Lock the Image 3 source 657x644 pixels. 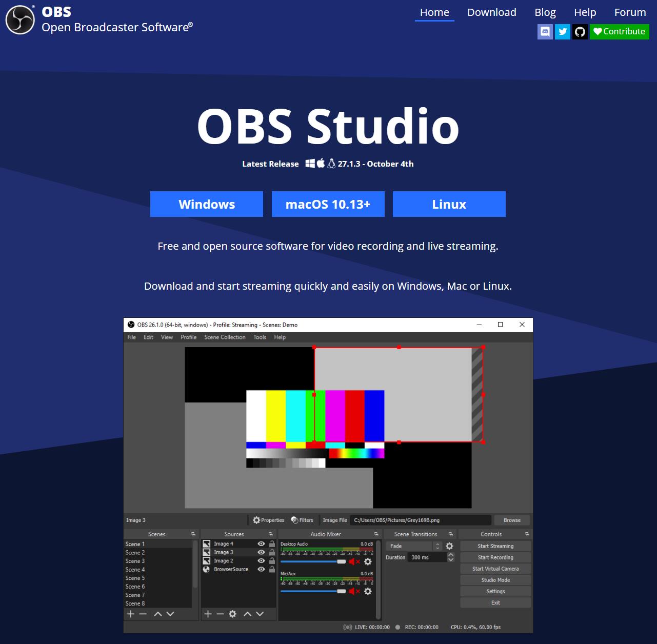click(272, 552)
